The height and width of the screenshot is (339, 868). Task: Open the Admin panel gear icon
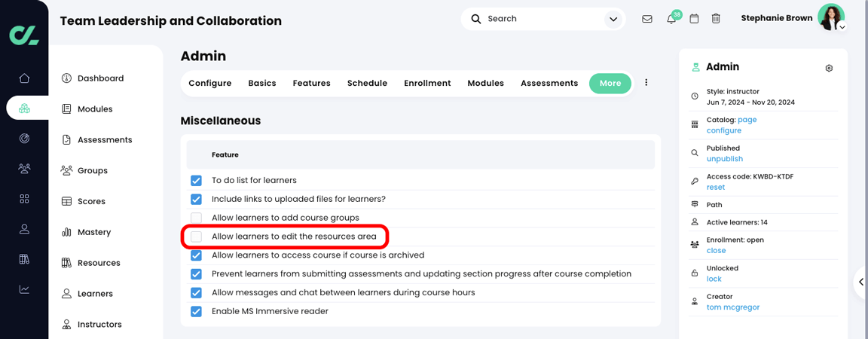pos(829,68)
